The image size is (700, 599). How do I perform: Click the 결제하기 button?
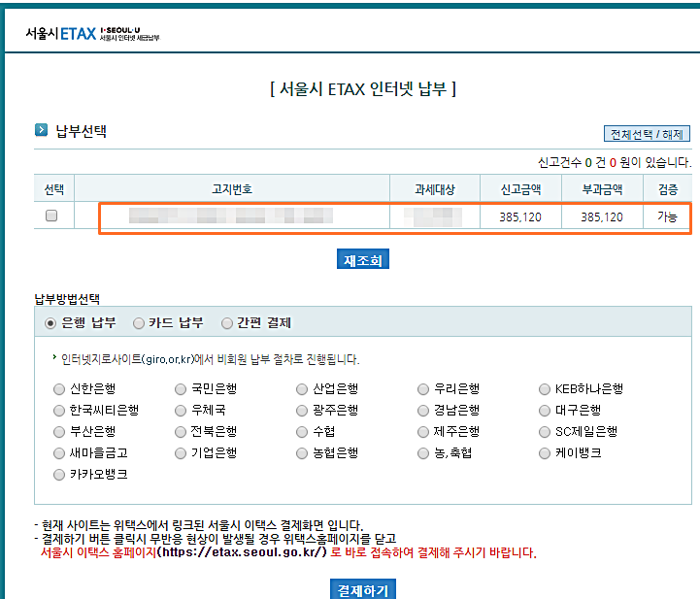pyautogui.click(x=362, y=589)
